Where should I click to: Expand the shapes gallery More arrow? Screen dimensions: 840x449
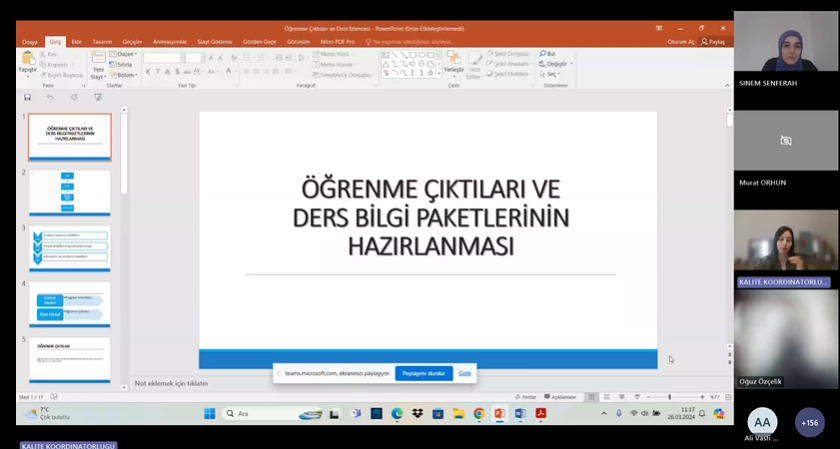439,73
